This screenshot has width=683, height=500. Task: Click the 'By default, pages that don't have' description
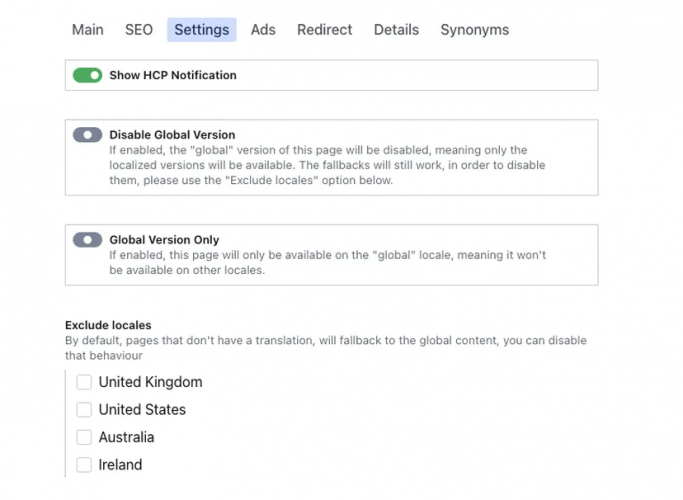(x=326, y=348)
